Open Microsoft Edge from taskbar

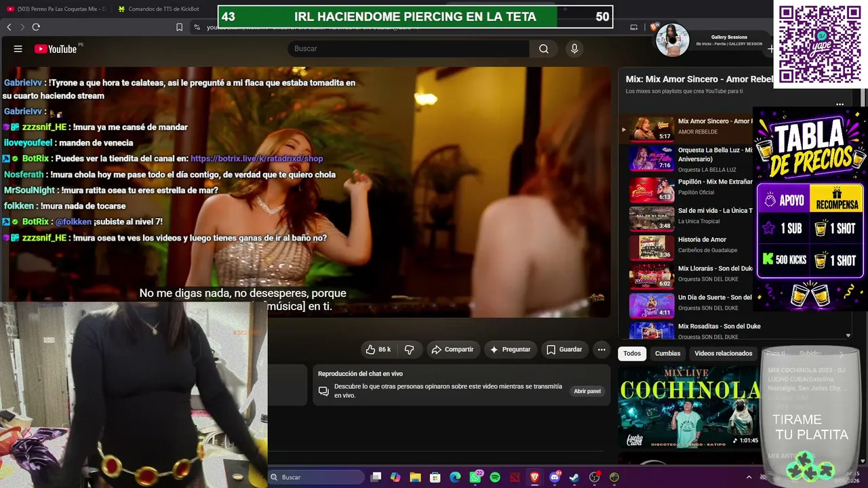pos(455,477)
